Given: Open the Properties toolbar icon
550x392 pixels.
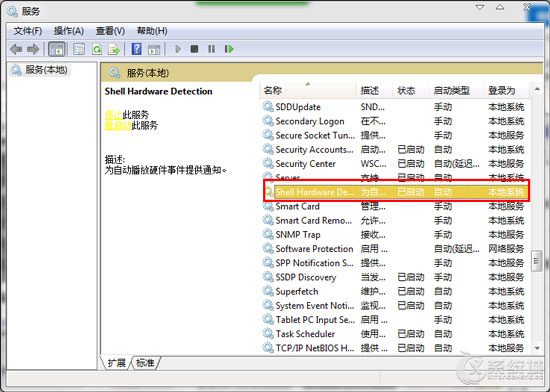Looking at the screenshot, I should point(79,49).
